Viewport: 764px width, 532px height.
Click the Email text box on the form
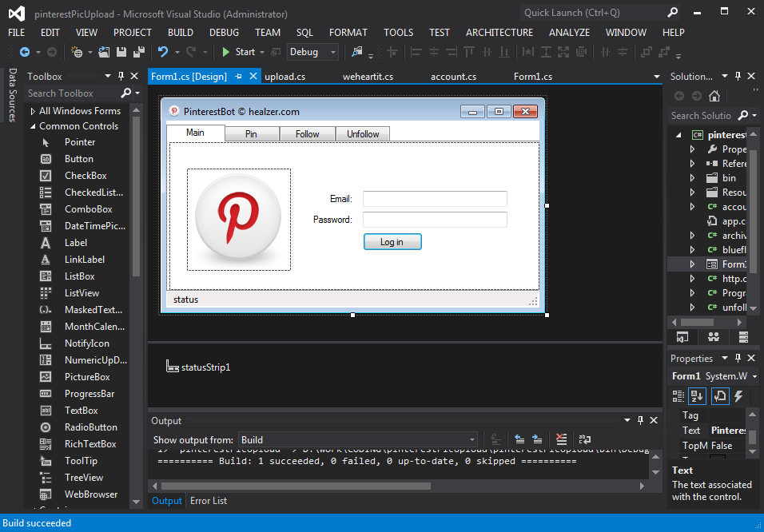click(435, 199)
